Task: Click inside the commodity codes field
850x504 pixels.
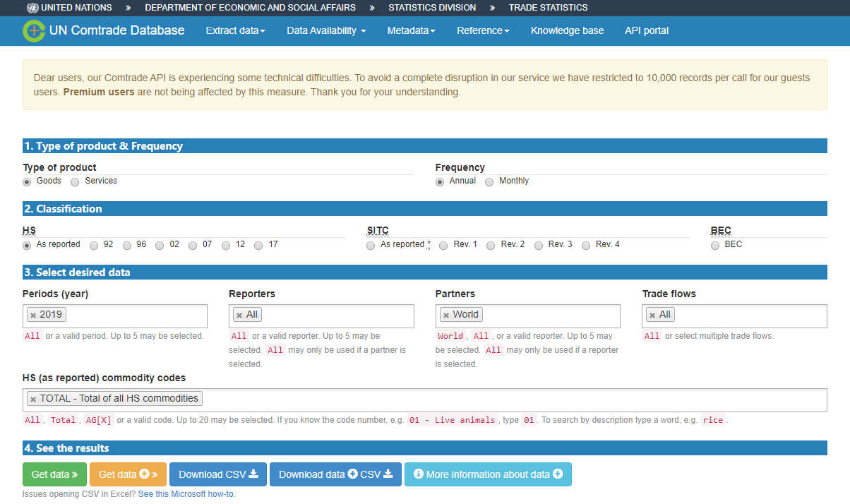Action: pos(425,400)
